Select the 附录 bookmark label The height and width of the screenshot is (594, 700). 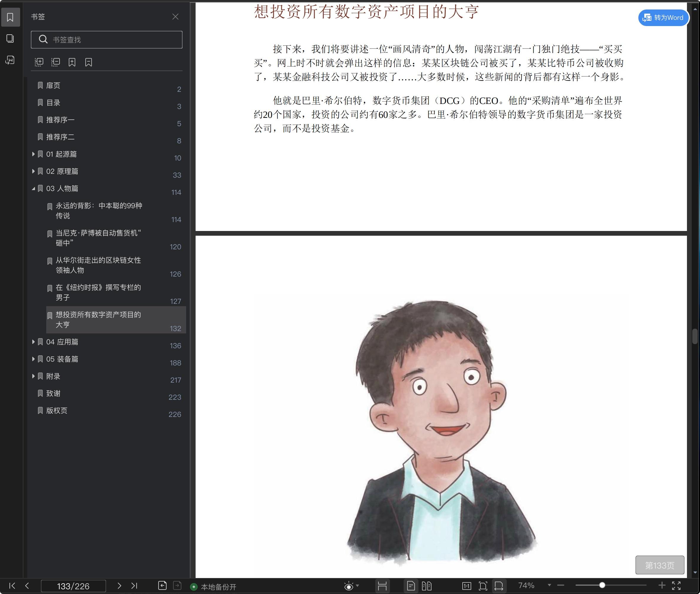pos(53,376)
